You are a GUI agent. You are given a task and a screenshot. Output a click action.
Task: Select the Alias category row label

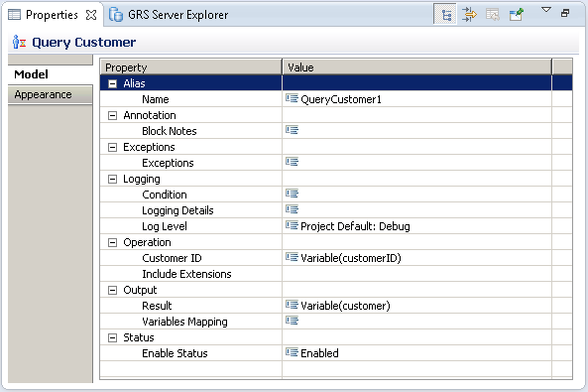coord(134,83)
